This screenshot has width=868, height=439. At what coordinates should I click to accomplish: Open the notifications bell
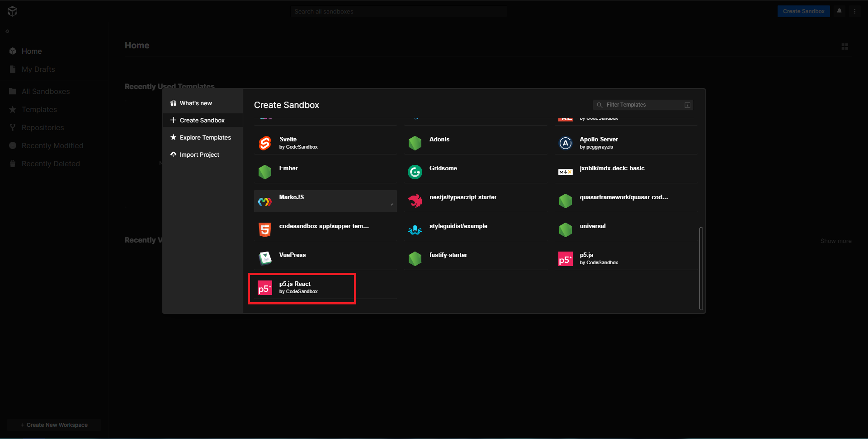tap(839, 11)
